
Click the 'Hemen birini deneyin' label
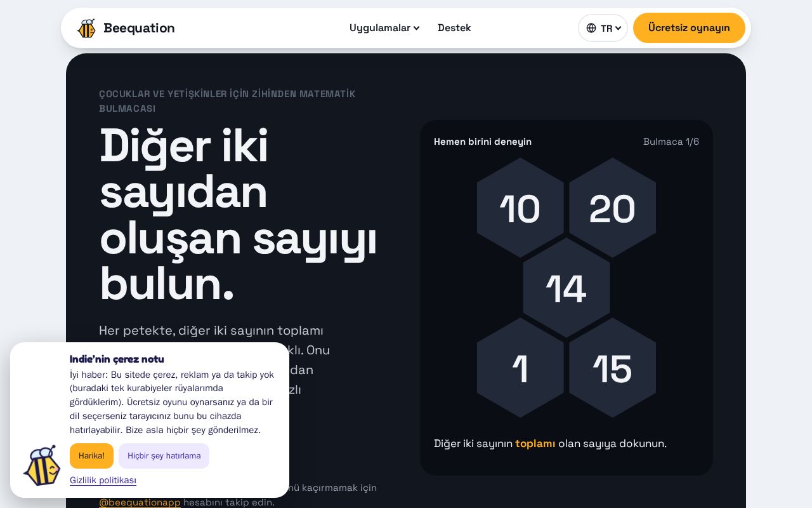pyautogui.click(x=483, y=142)
